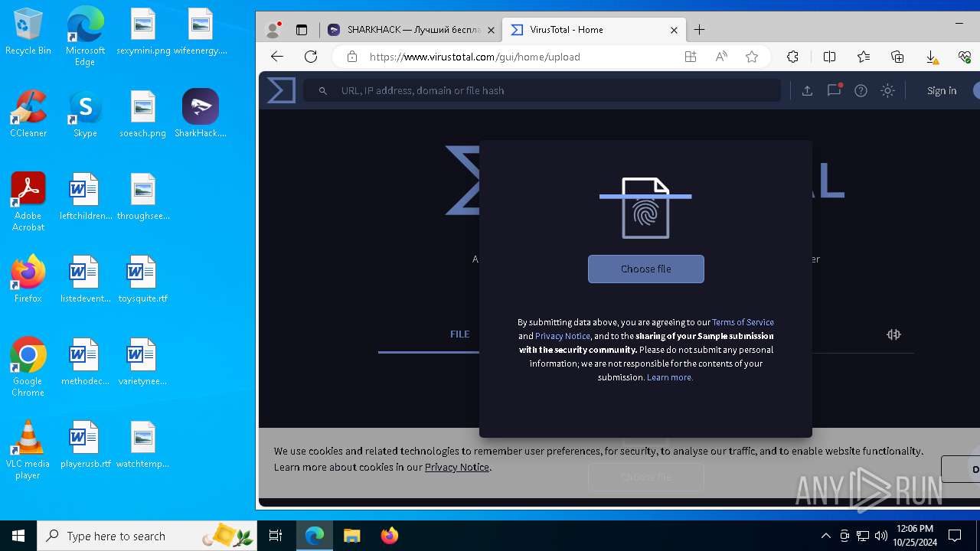Open the Windows notification center

955,536
